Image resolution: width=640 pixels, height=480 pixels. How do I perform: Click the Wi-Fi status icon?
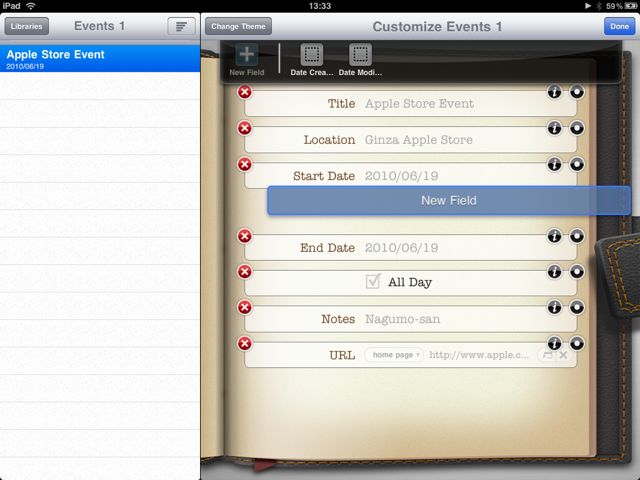[31, 6]
